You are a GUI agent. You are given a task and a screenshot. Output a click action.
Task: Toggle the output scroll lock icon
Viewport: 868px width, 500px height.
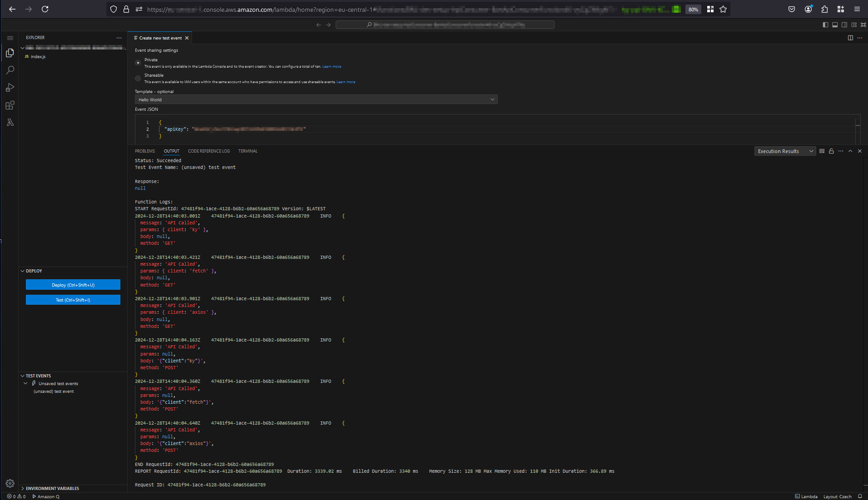(831, 151)
